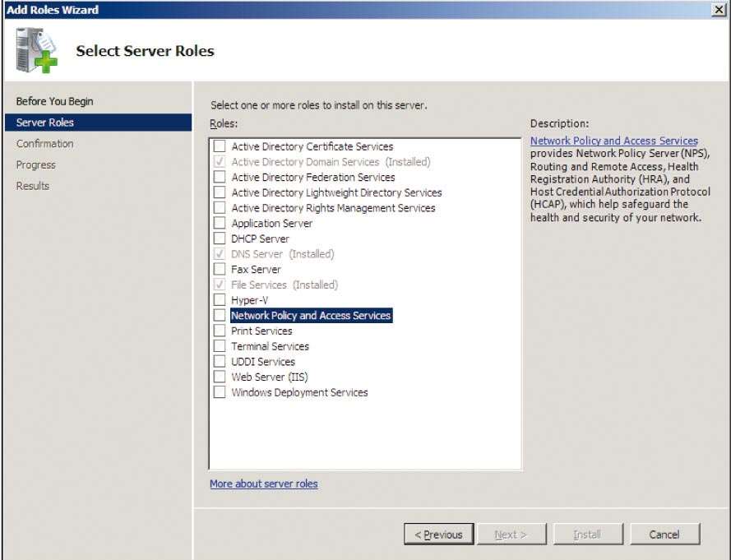Image resolution: width=731 pixels, height=560 pixels.
Task: Select the Web Server (IIS) role label
Action: pos(270,377)
